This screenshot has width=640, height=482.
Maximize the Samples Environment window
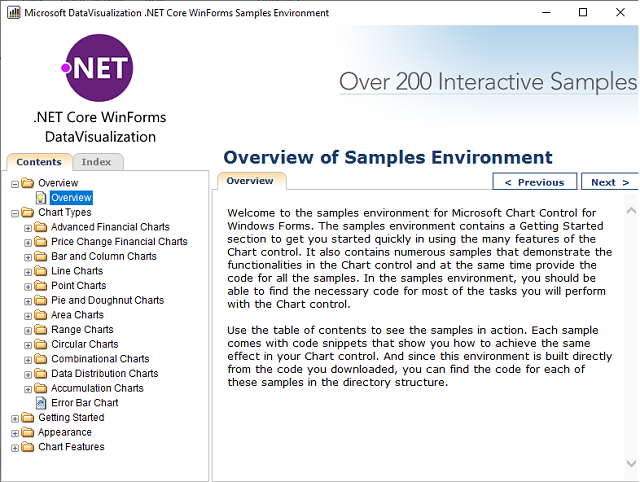click(x=583, y=13)
